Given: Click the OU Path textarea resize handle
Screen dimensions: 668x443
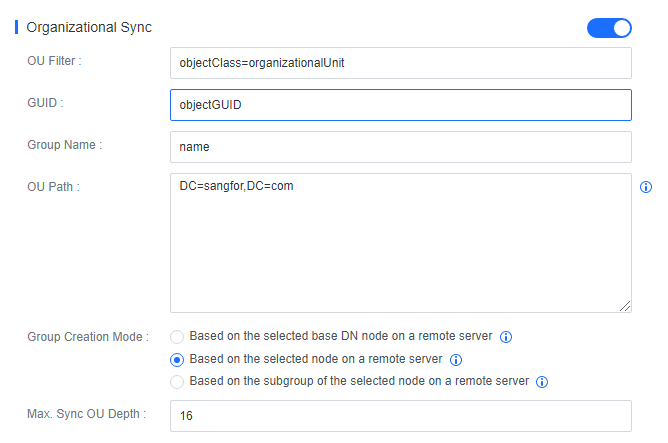Looking at the screenshot, I should (x=625, y=306).
